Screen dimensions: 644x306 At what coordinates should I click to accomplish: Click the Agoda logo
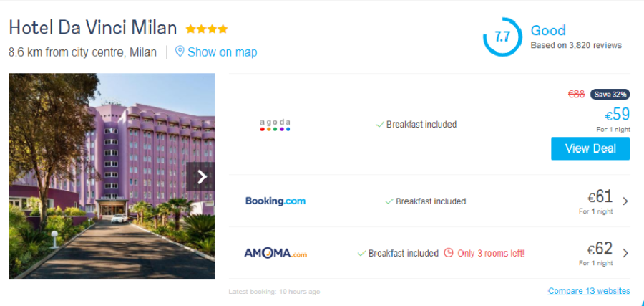(275, 125)
